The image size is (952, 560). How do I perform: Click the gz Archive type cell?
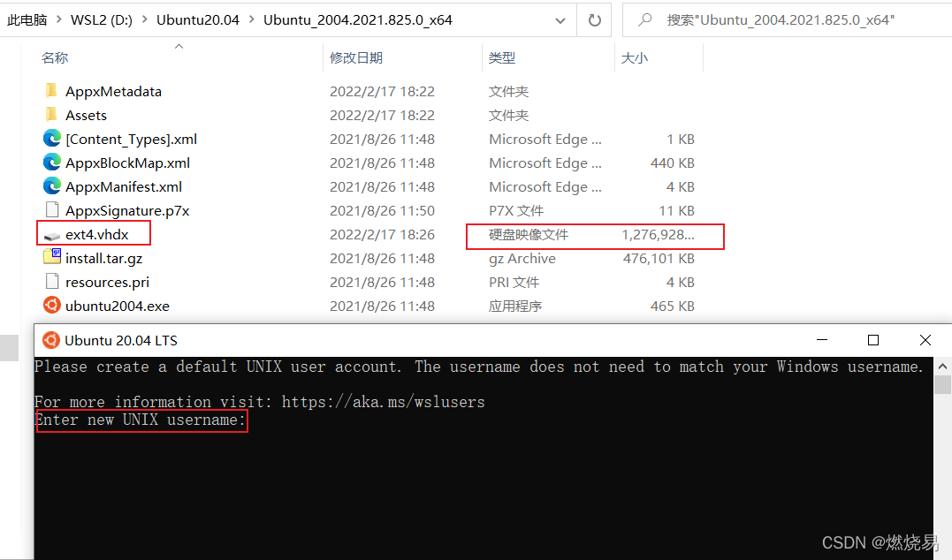coord(522,258)
